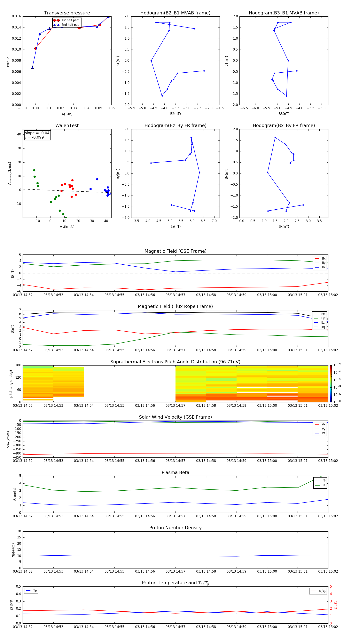Screen dimensions: 351x644
Task: Click the 'Magnetic Field (Flux Rope Frame)' title
Action: (175, 307)
